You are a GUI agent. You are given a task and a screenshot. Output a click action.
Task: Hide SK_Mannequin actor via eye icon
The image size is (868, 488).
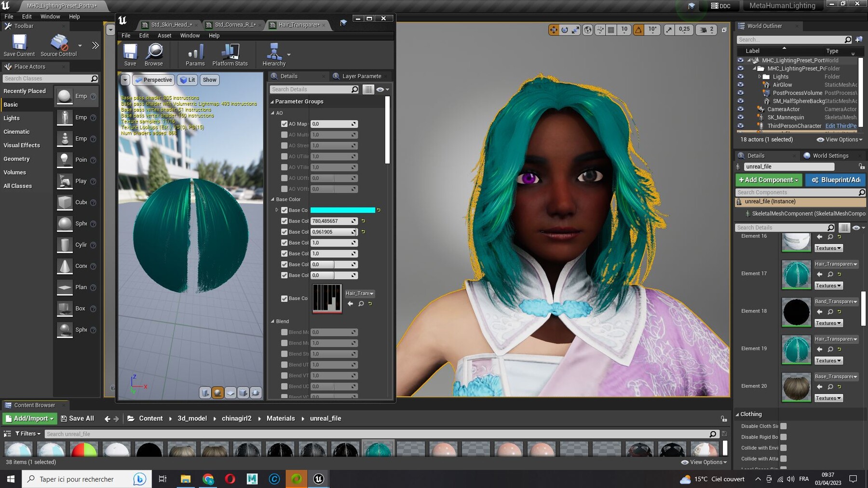[x=741, y=118]
